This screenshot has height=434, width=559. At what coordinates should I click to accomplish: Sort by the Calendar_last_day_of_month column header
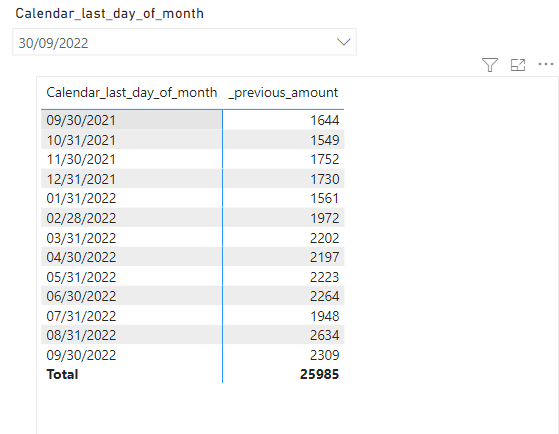132,93
